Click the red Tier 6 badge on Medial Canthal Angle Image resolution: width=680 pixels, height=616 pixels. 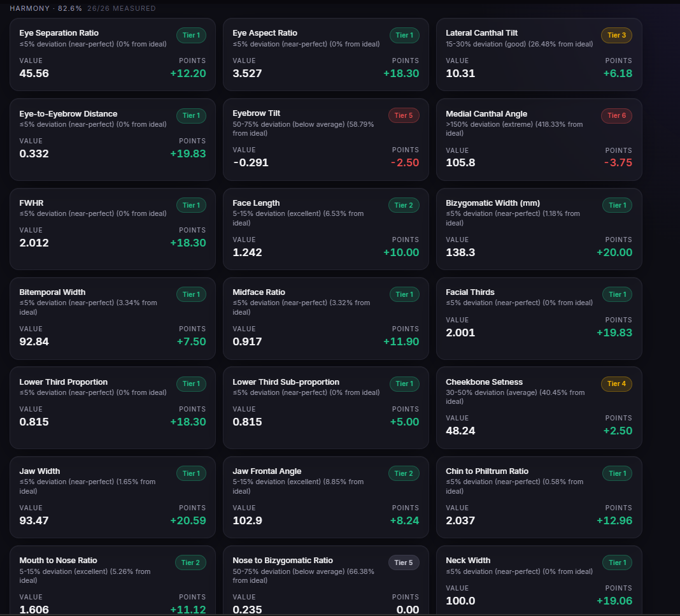click(616, 115)
